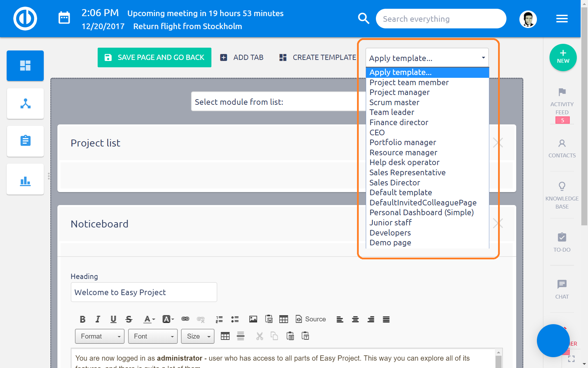Select Project team member template
The image size is (588, 368).
(x=427, y=82)
